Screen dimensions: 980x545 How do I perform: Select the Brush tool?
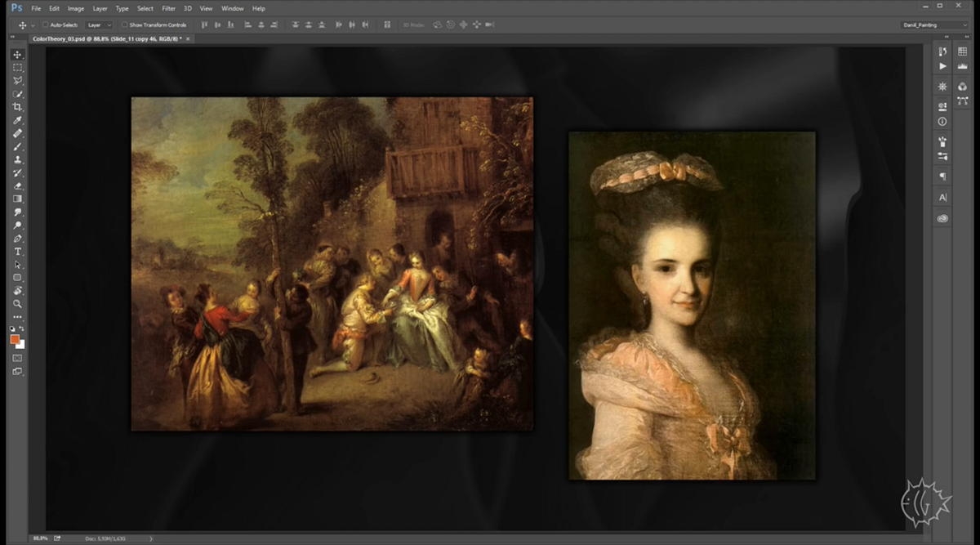[x=17, y=146]
